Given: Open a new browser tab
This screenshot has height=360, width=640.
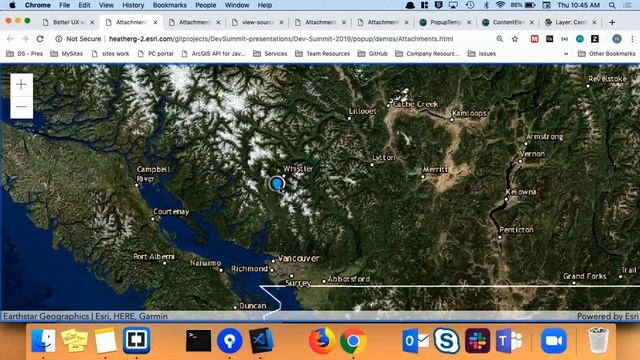Looking at the screenshot, I should click(x=612, y=22).
